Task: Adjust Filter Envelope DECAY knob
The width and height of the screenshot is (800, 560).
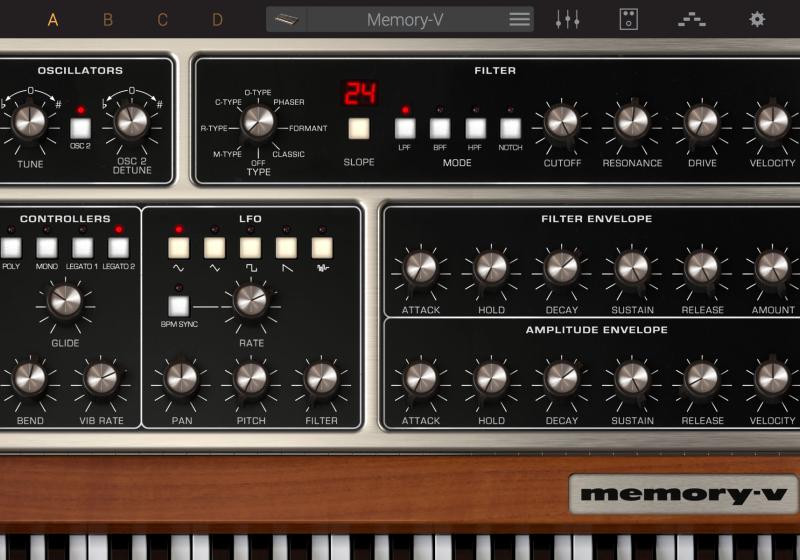Action: pyautogui.click(x=561, y=268)
